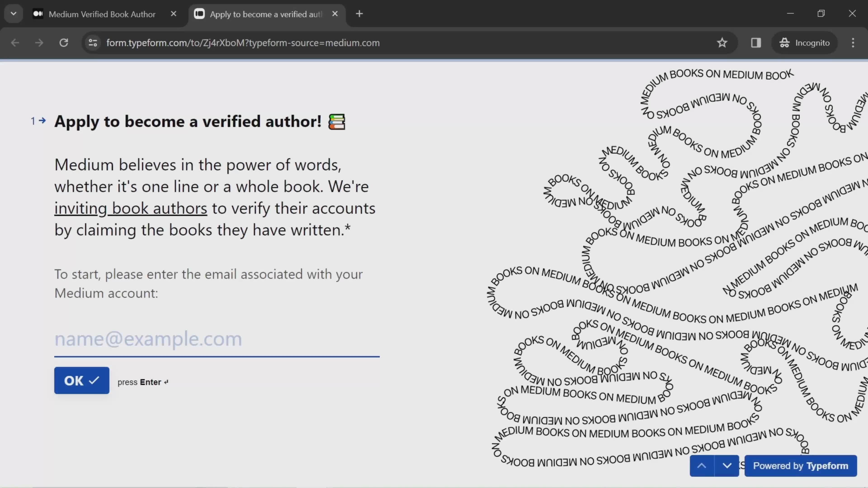Click the scroll up arrow button

702,465
